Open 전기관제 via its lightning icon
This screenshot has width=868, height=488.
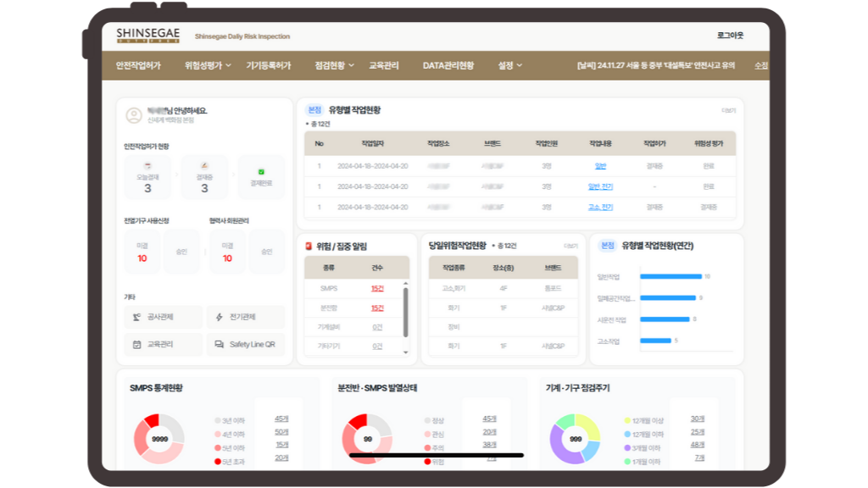point(220,318)
